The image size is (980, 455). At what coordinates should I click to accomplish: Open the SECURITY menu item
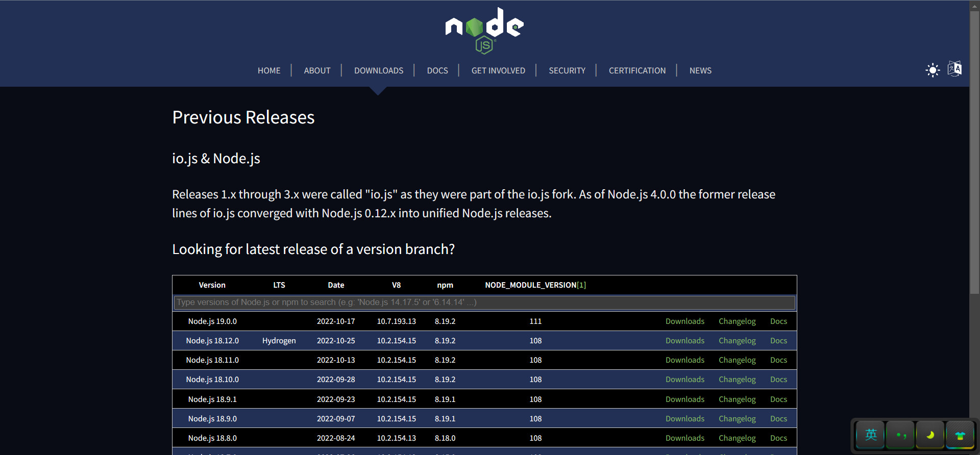(567, 70)
